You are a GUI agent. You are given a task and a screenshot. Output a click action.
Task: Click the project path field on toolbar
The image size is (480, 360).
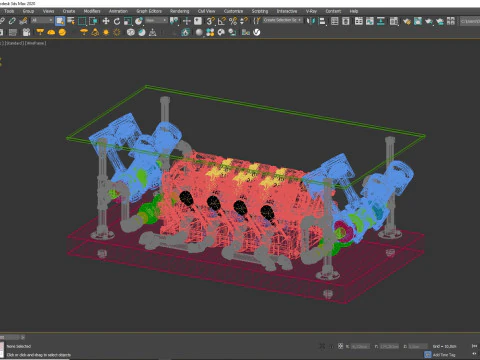pos(470,21)
